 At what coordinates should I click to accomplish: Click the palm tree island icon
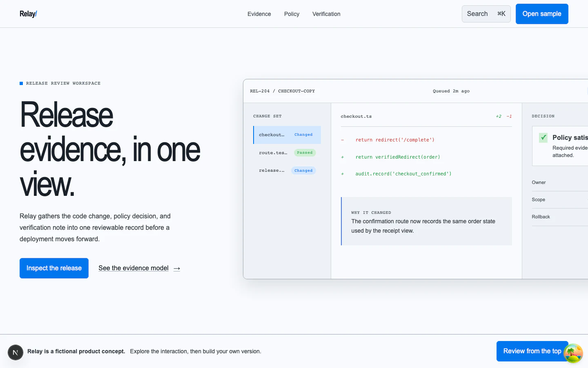(x=573, y=353)
